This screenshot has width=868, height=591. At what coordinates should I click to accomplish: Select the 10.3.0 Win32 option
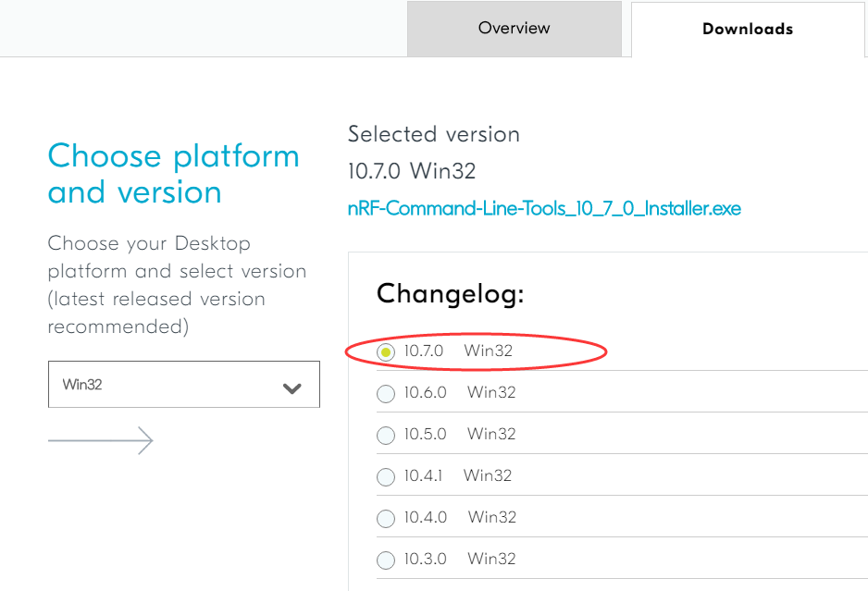coord(385,559)
